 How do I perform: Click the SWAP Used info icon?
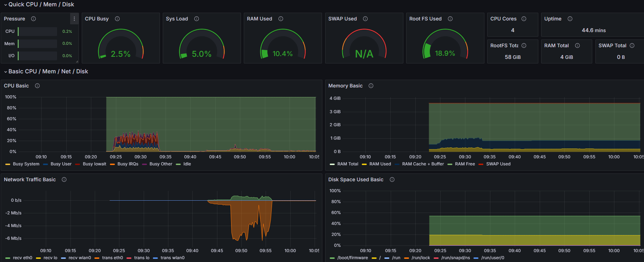click(365, 19)
